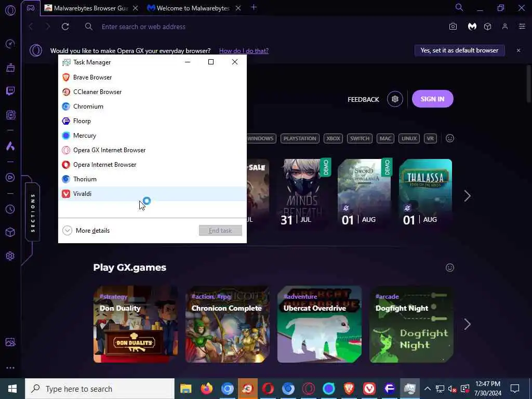Open the CPU chip icon in sidebar
This screenshot has width=532, height=399.
click(10, 115)
